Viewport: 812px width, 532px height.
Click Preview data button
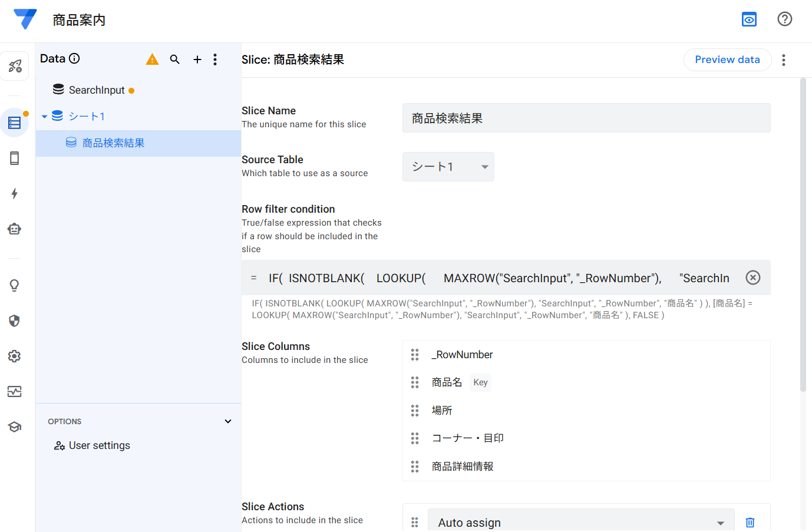tap(727, 60)
